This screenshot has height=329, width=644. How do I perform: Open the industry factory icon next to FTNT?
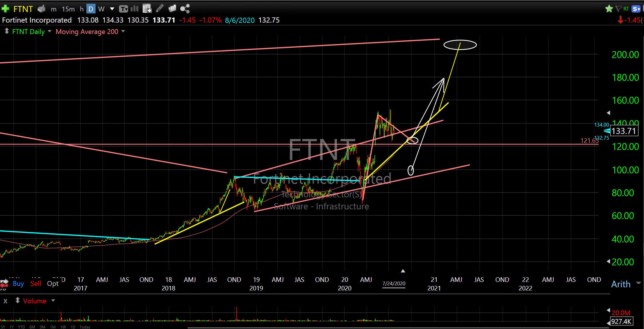(42, 9)
